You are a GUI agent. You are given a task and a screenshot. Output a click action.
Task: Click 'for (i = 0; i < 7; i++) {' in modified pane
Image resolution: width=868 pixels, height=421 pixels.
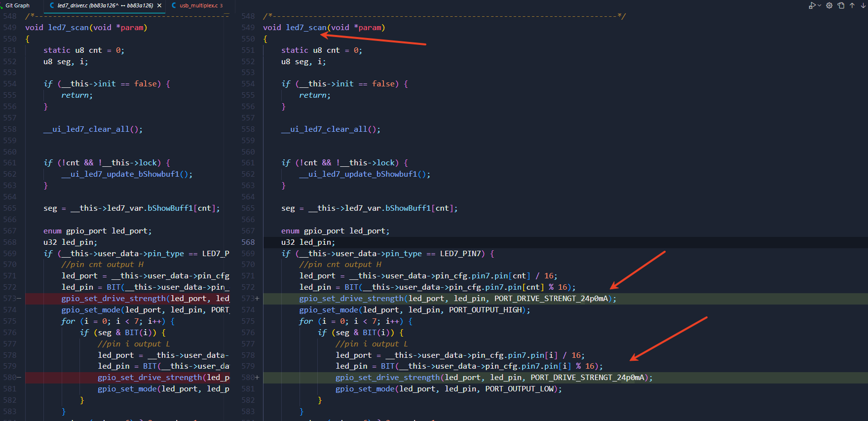(356, 321)
